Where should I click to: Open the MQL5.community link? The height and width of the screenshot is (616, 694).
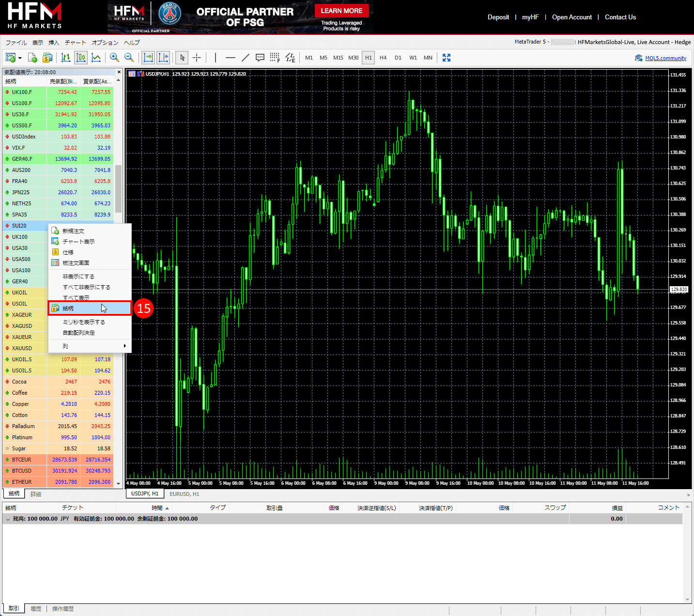[665, 58]
